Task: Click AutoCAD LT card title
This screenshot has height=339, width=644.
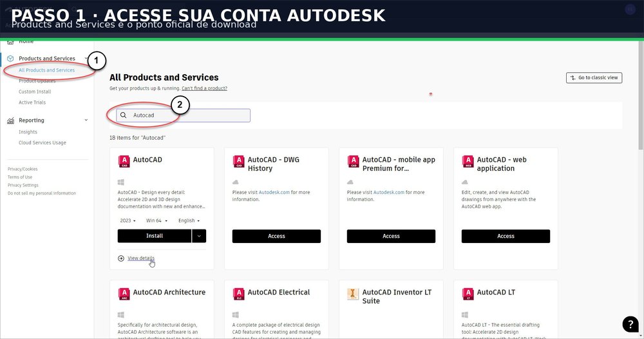Action: point(496,292)
